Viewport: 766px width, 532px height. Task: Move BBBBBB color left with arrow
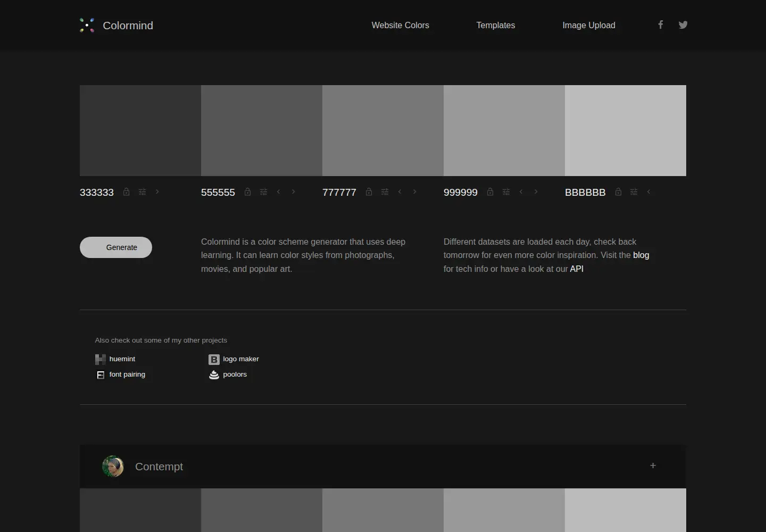click(648, 192)
